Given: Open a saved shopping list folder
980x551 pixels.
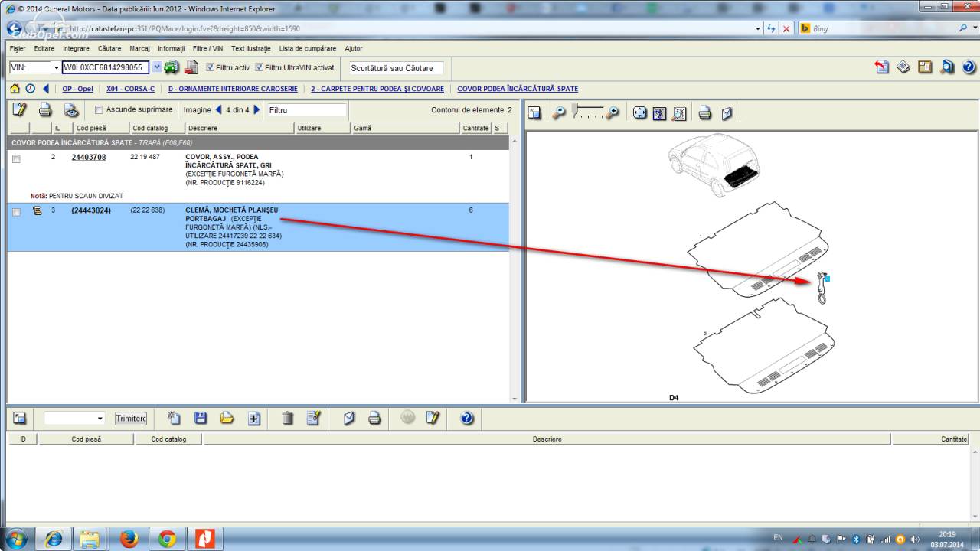Looking at the screenshot, I should coord(227,418).
